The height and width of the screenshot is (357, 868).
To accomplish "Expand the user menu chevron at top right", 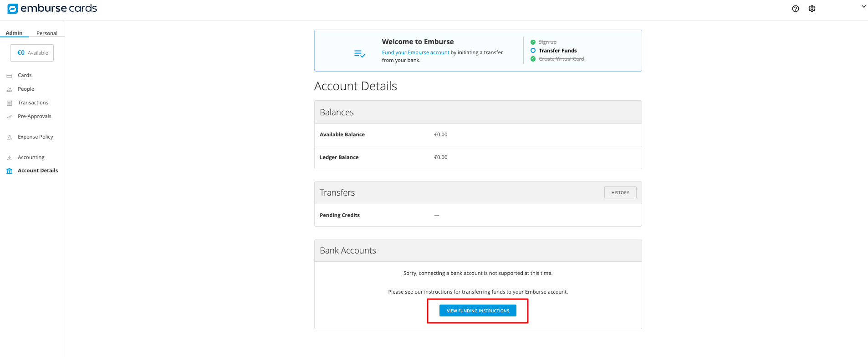I will [863, 7].
